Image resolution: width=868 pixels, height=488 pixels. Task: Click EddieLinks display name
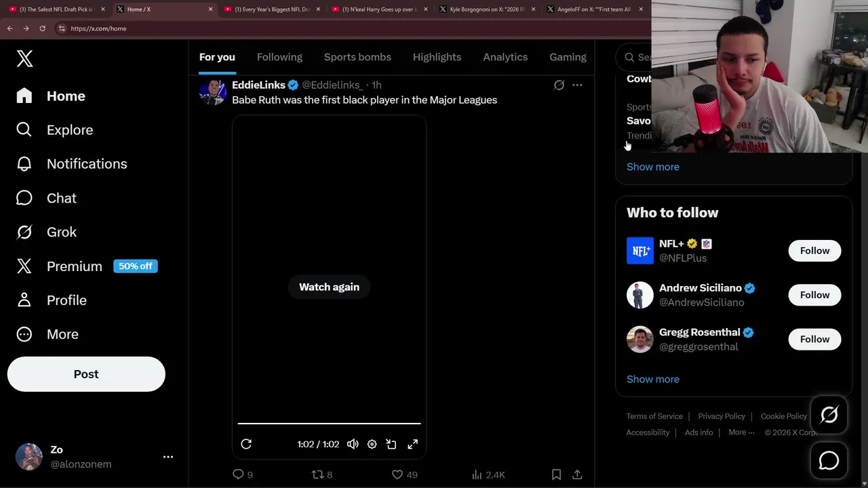coord(258,85)
